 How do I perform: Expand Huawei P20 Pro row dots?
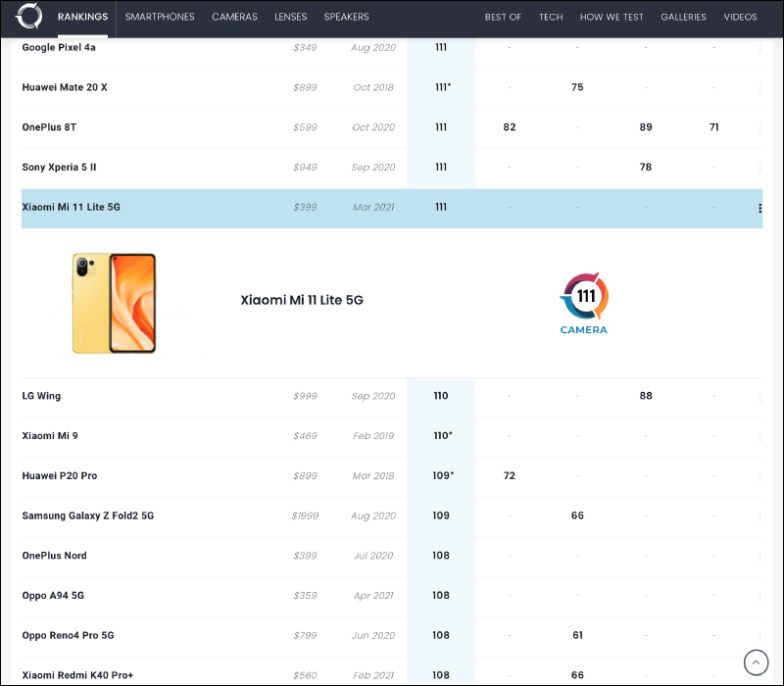pyautogui.click(x=759, y=477)
